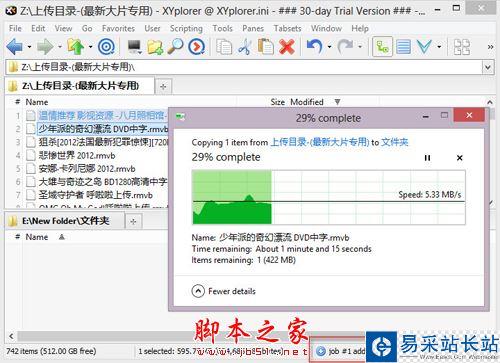Expand the address bar dropdown
500x363 pixels.
[x=488, y=67]
